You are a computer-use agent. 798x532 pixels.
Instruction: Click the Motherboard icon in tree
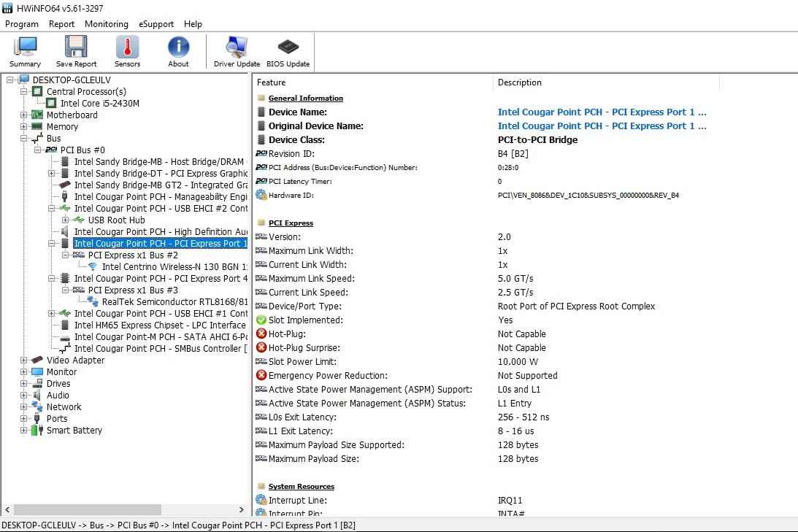click(x=37, y=115)
